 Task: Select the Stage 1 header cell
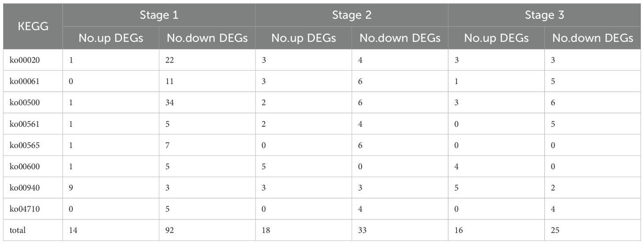(159, 15)
